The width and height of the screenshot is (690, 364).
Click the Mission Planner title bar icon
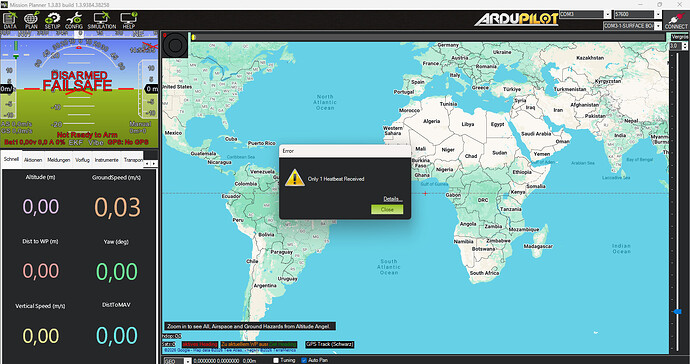[4, 4]
